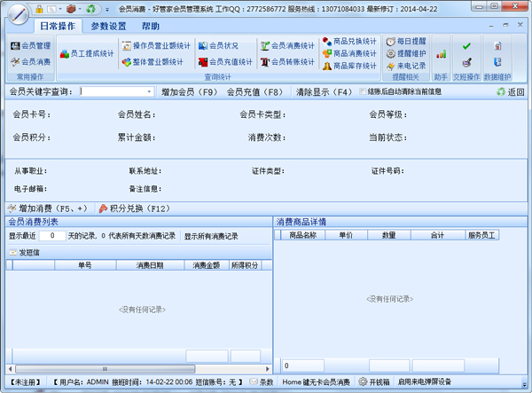Click 增加会员（F9）button
Viewport: 532px width, 393px height.
click(x=189, y=92)
